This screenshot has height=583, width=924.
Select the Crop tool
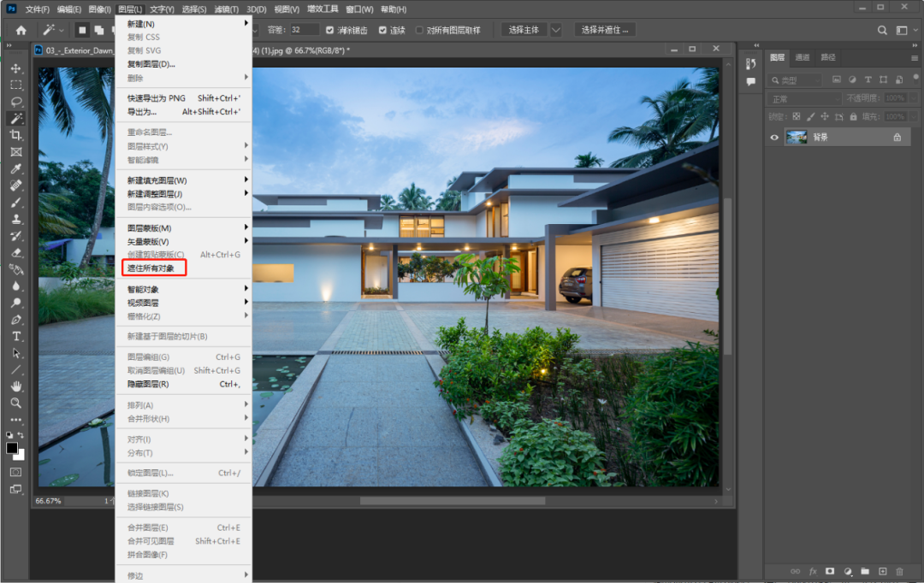point(16,135)
